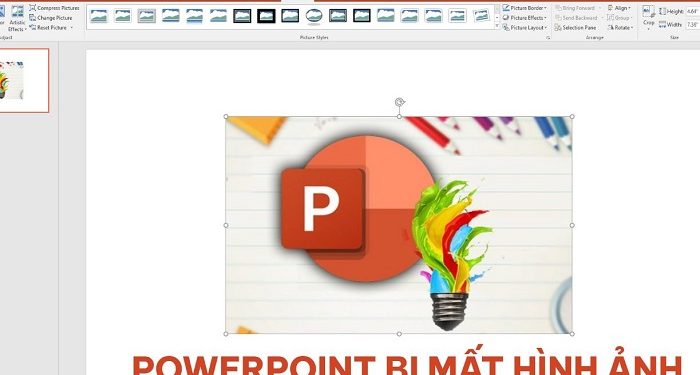Expand Reset Picture dropdown arrow
Screen dimensions: 700x375
point(72,28)
